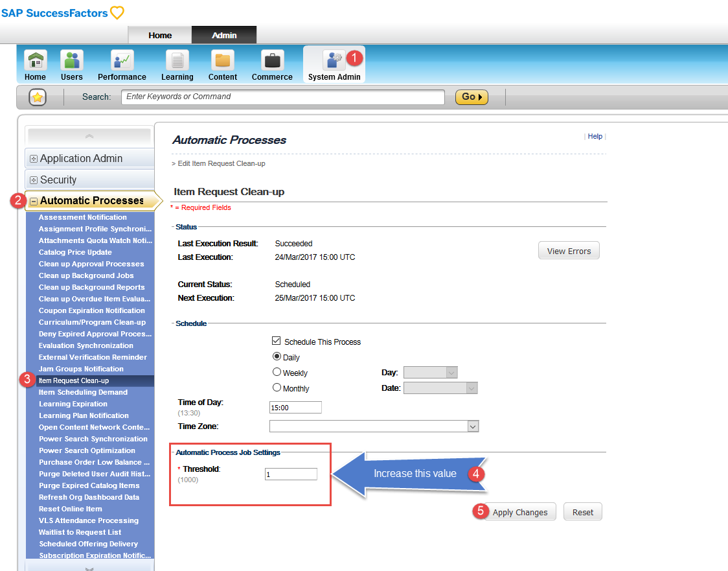Viewport: 728px width, 571px height.
Task: Open Assignment Profile Synchronization process
Action: (95, 229)
